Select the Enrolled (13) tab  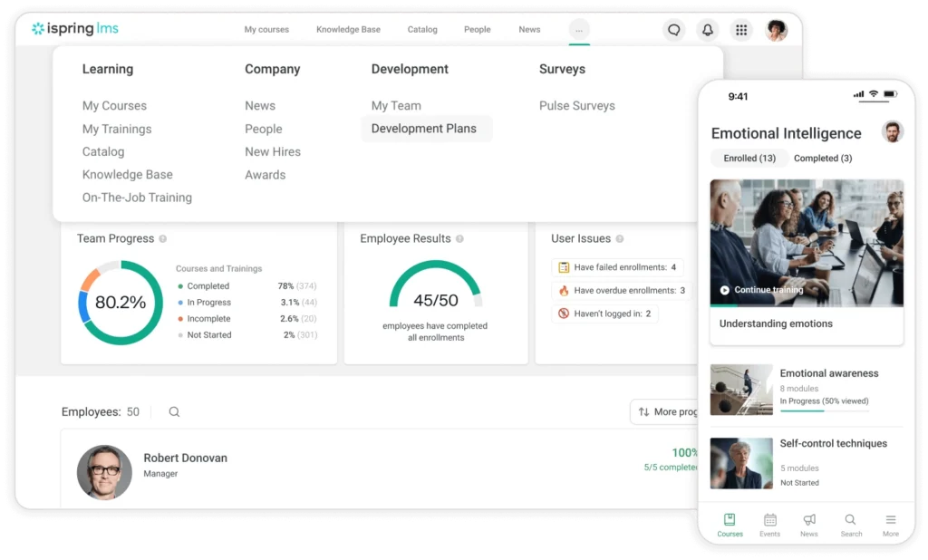click(x=749, y=158)
